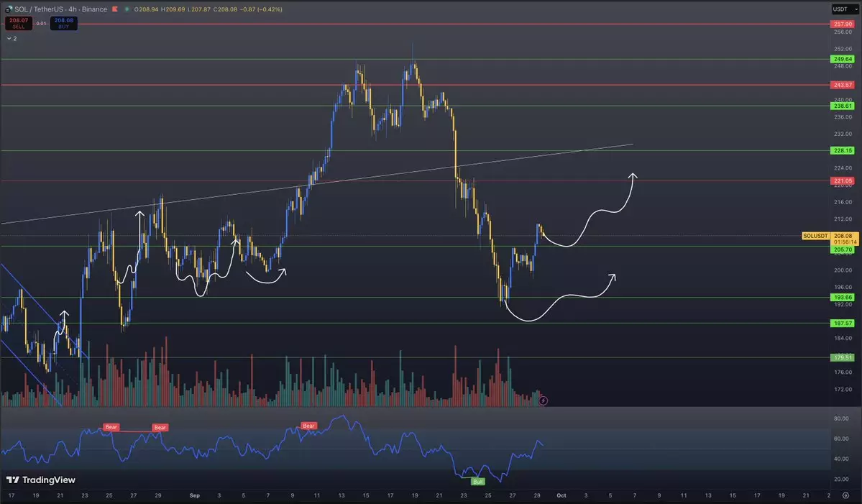Click the Oct marker on time axis
The width and height of the screenshot is (862, 504).
561,496
